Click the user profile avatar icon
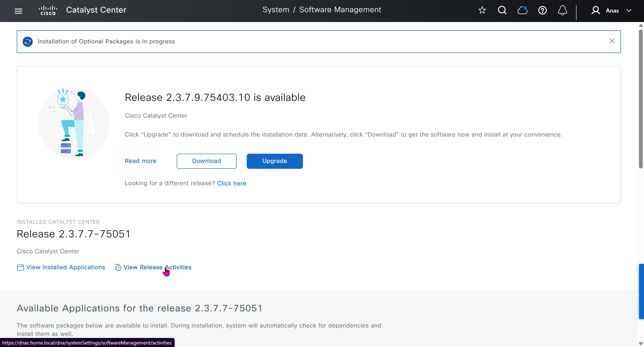 coord(596,10)
